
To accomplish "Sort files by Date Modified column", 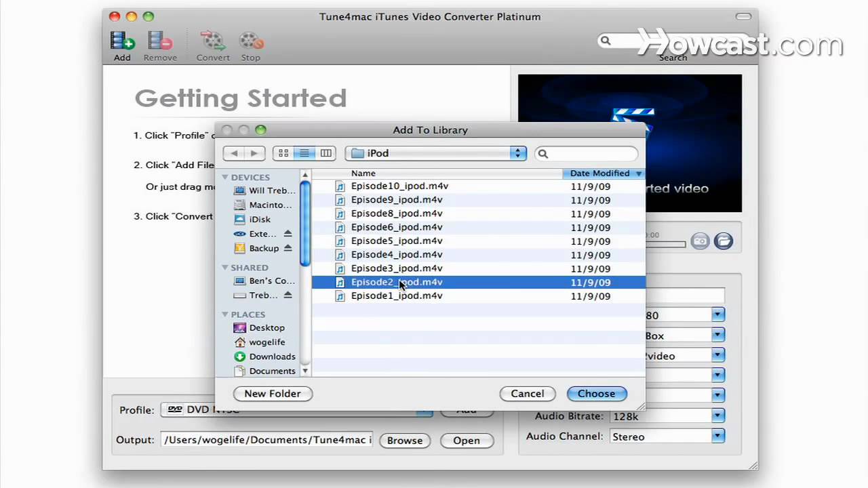I will pos(600,174).
